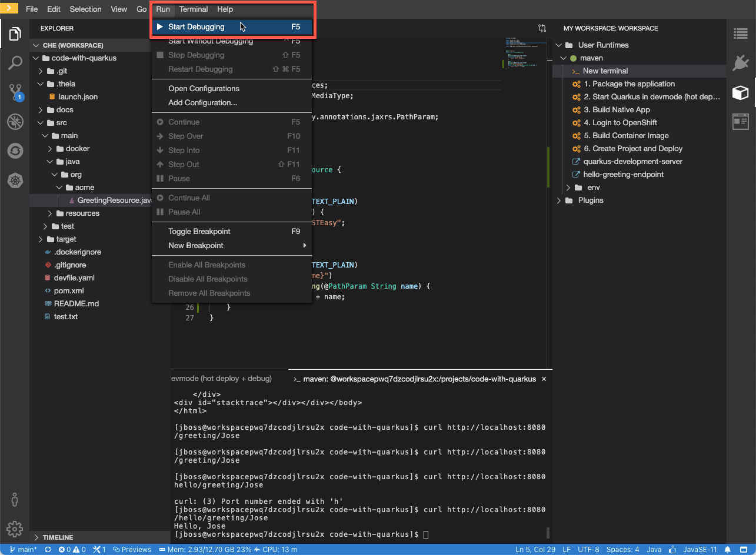Choose Start Debugging from Run menu
756x555 pixels.
(x=231, y=27)
